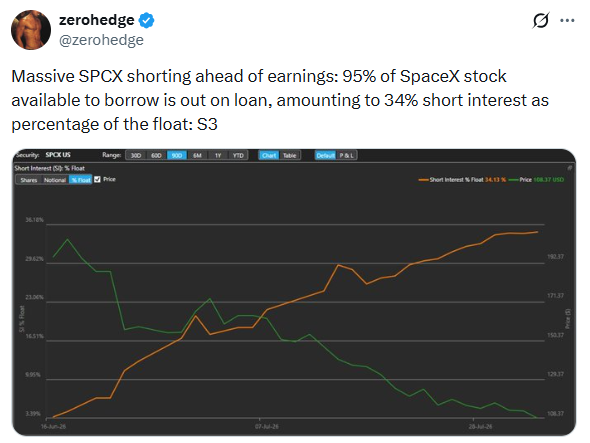Open the three-dot more options menu
Image resolution: width=590 pixels, height=443 pixels.
coord(567,21)
